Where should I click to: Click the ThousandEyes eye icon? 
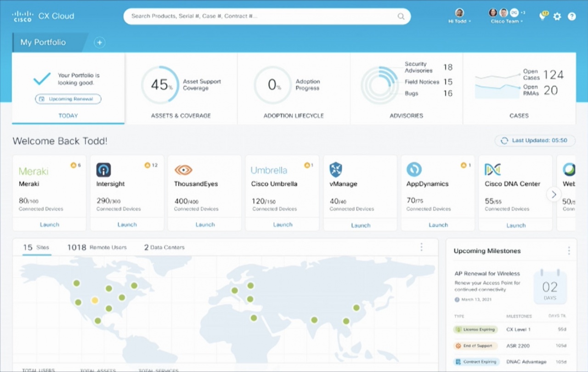tap(183, 170)
